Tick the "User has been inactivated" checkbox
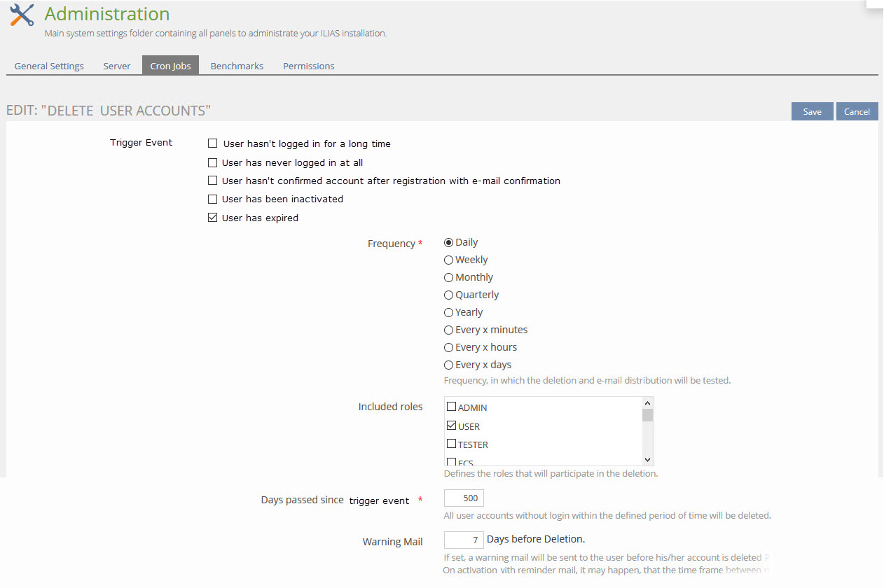884x588 pixels. click(213, 199)
